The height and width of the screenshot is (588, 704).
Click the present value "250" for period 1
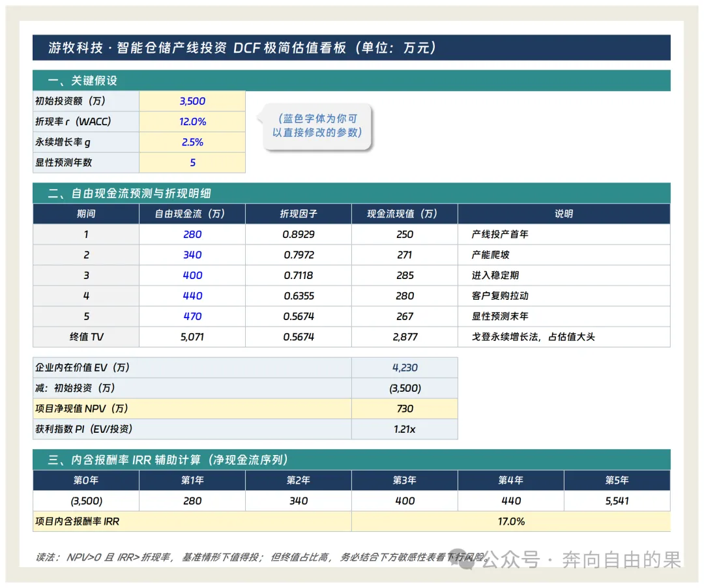405,234
